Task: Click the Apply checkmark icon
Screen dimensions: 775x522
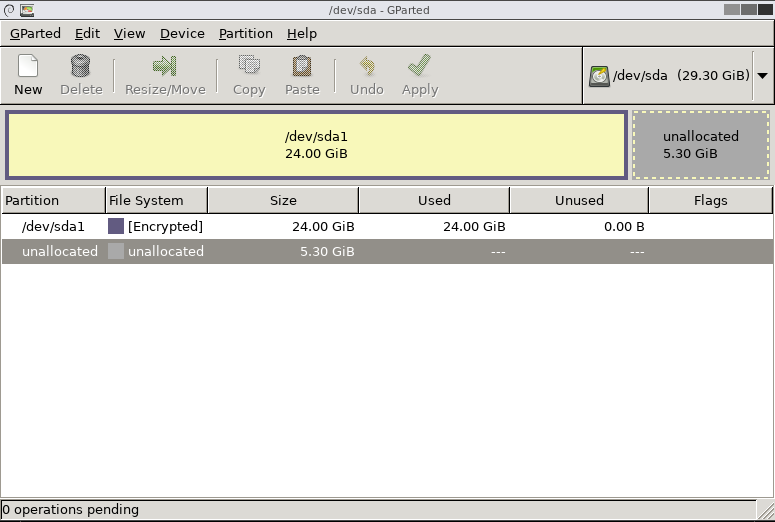Action: 420,65
